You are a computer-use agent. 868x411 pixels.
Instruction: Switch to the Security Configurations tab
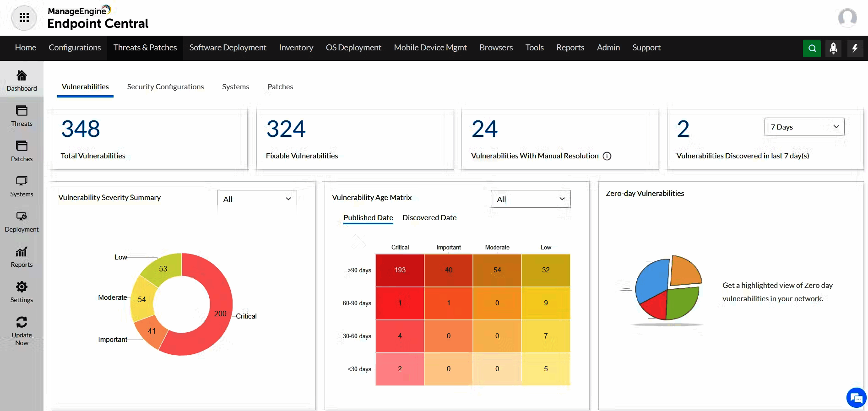pos(165,87)
